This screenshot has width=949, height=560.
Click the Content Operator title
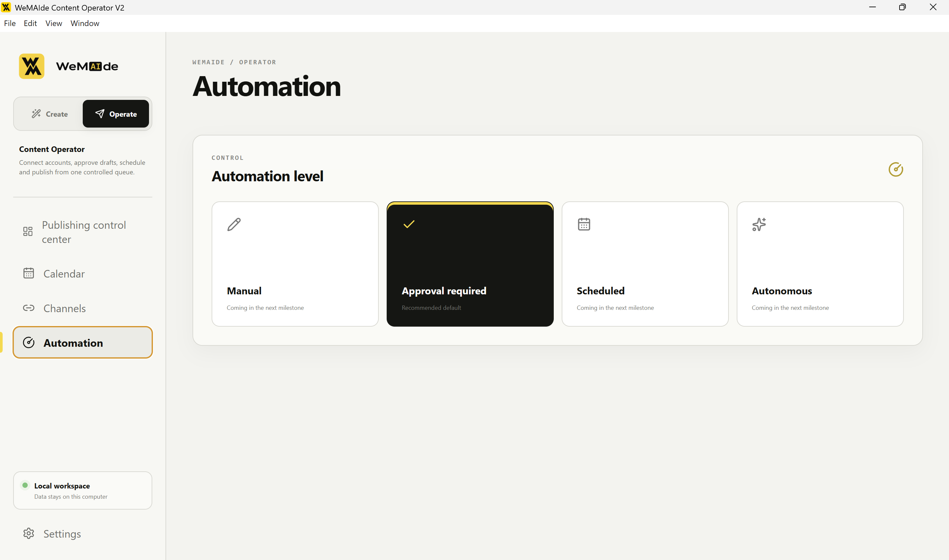[x=52, y=149]
